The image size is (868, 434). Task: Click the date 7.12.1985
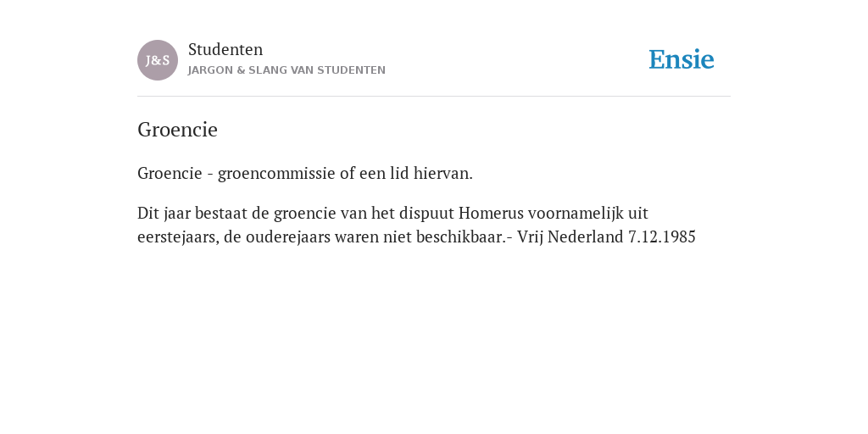coord(661,237)
